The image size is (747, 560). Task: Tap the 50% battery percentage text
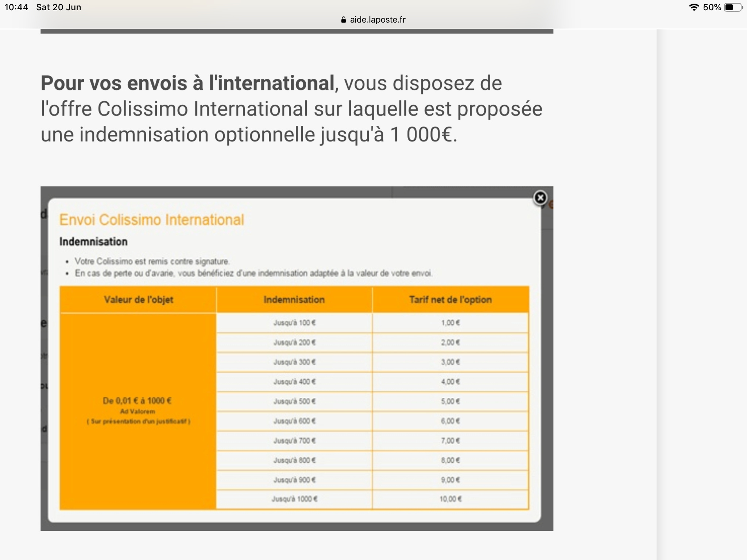pos(712,7)
